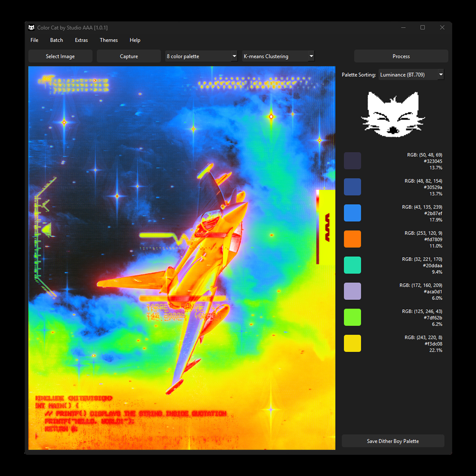Change Palette Sorting from Luminance (BT.709)

click(411, 74)
